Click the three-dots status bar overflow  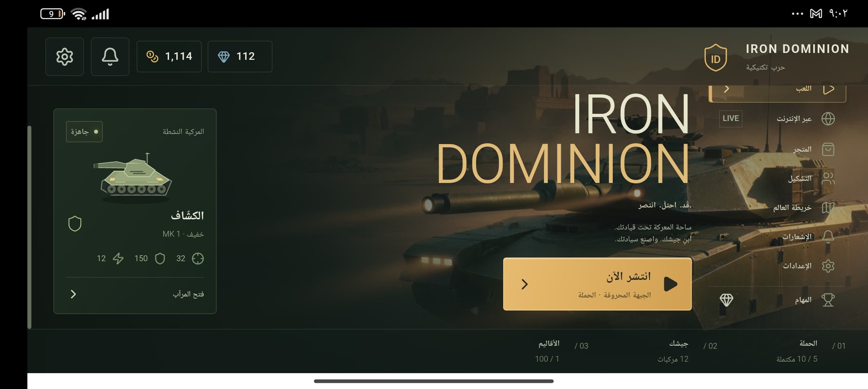[x=797, y=14]
